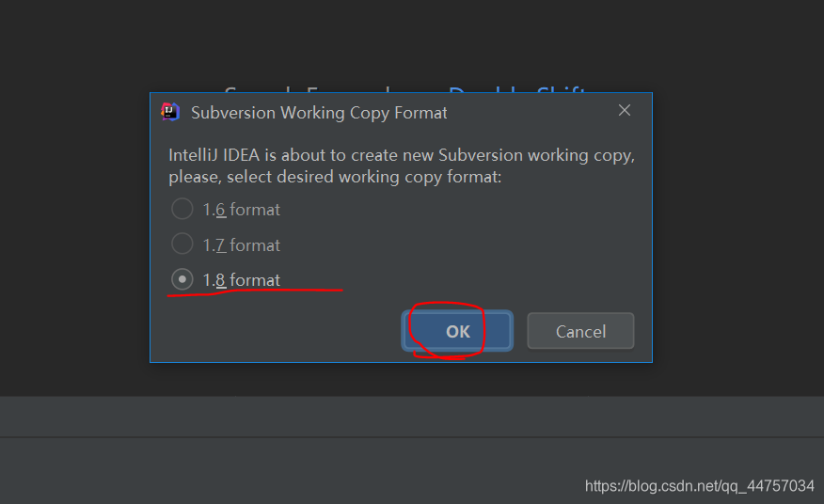Choose the 1.7 format radio button
This screenshot has height=504, width=824.
(x=182, y=244)
